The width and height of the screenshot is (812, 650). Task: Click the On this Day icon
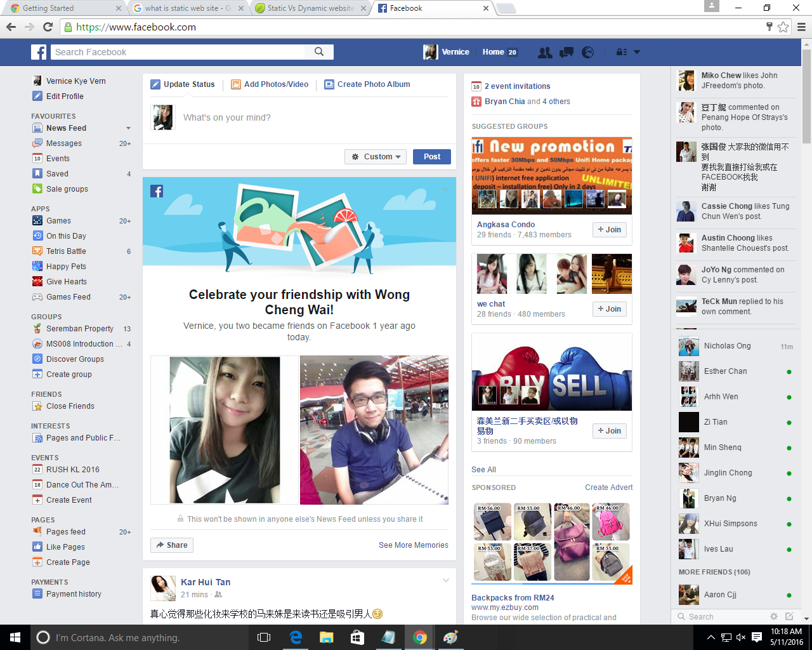pyautogui.click(x=37, y=236)
